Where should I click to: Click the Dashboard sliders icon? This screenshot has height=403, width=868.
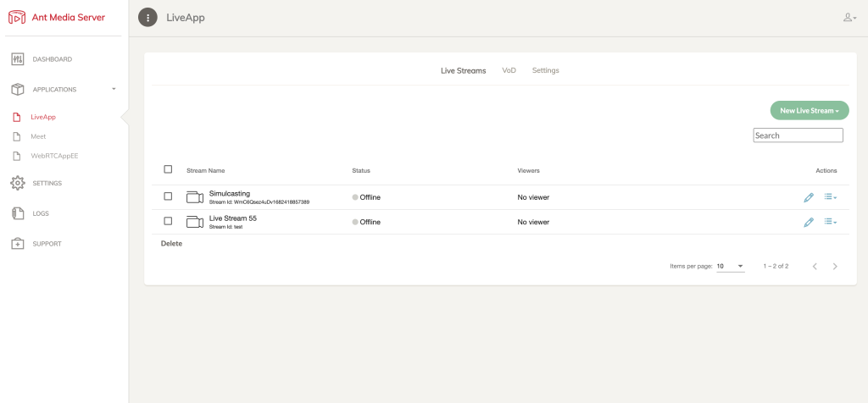click(x=18, y=59)
